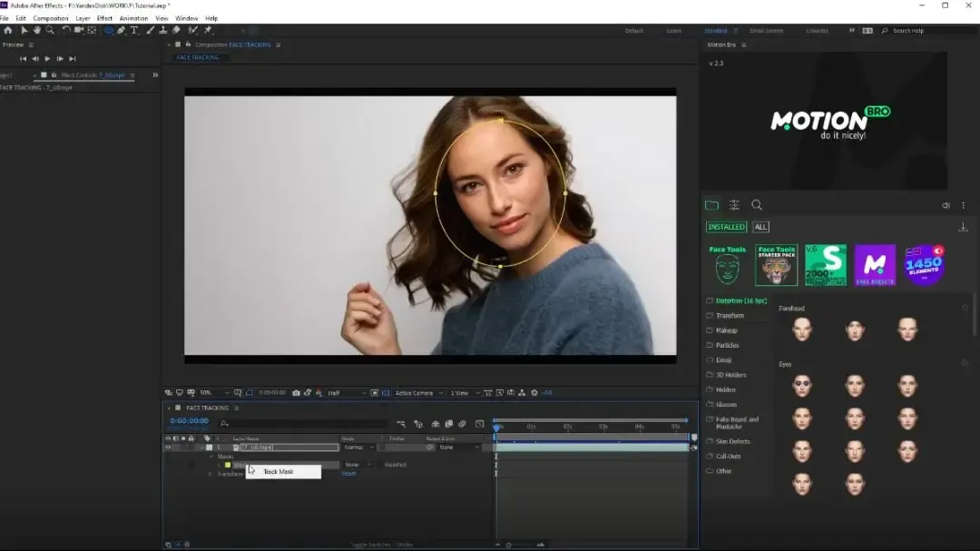Select the Pen tool
The image size is (980, 551).
122,30
